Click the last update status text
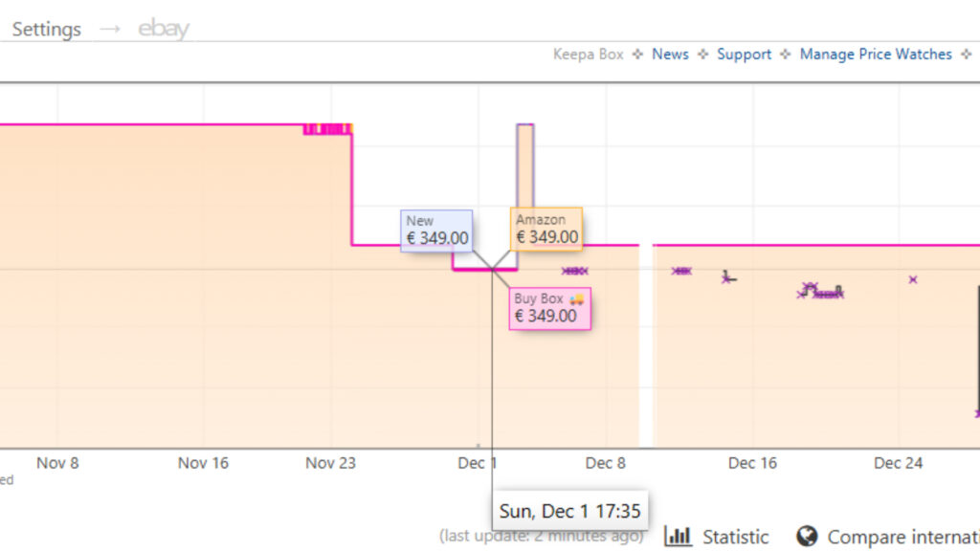Screen dimensions: 980x551 tap(542, 536)
